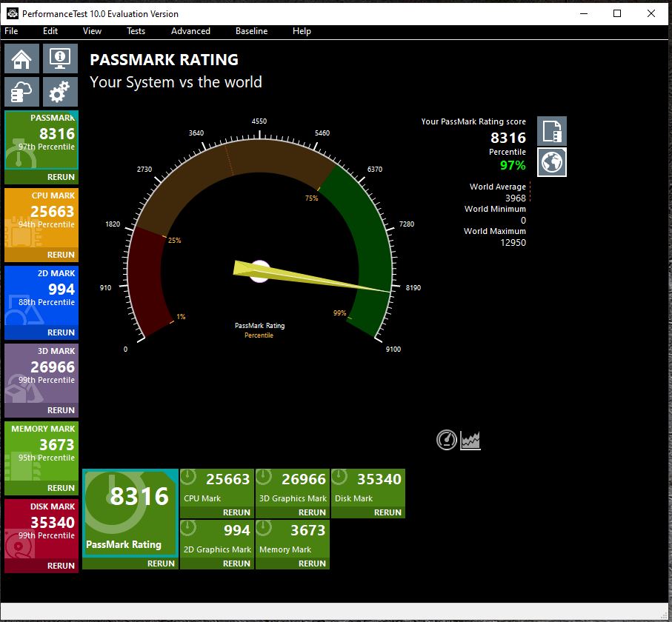Click the 8316 PassMark Rating score text
The height and width of the screenshot is (622, 672).
pyautogui.click(x=508, y=138)
